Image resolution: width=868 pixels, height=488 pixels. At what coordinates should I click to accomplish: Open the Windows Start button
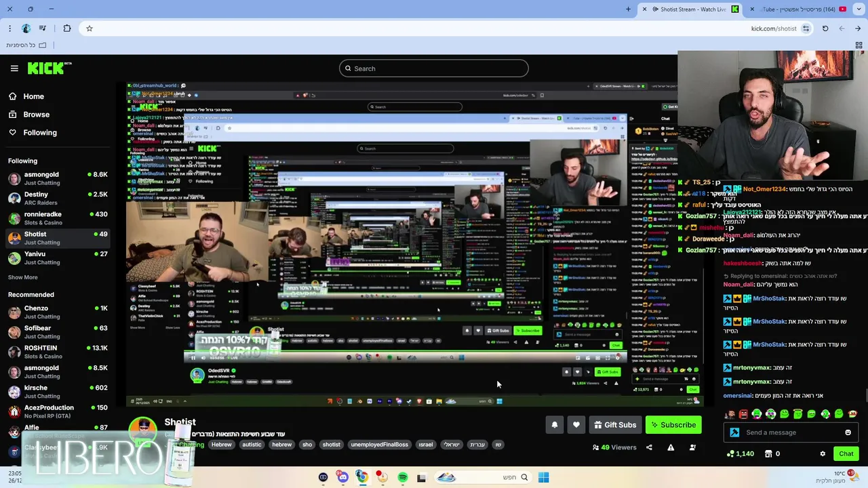(543, 477)
